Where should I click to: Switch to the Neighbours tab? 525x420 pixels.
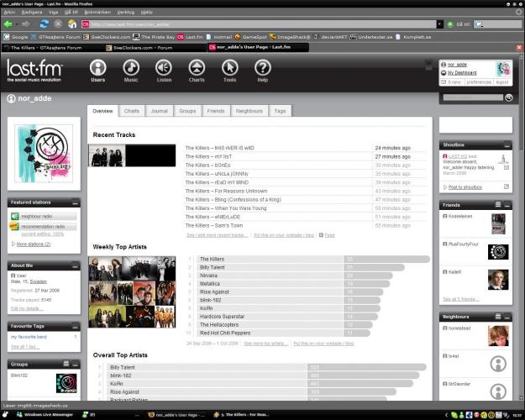pos(249,111)
